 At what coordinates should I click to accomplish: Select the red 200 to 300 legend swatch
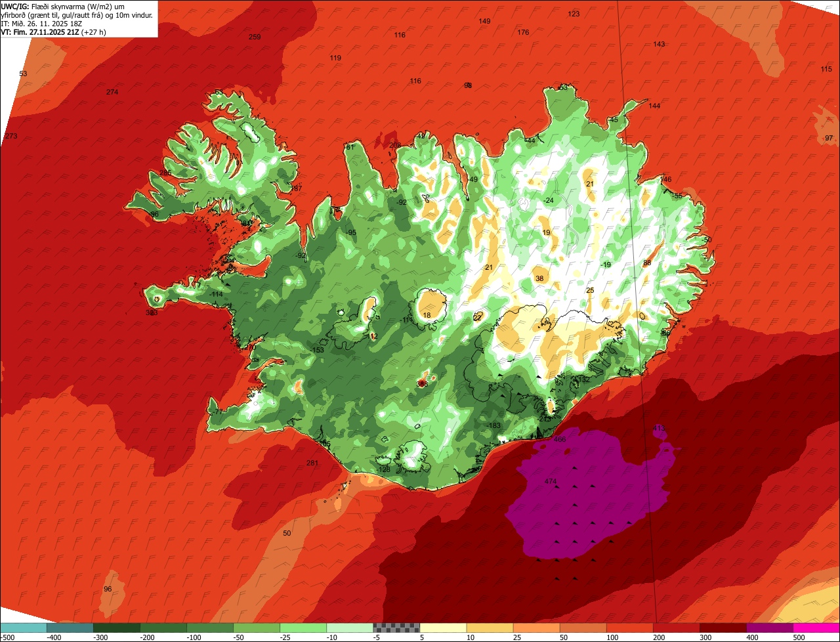pyautogui.click(x=676, y=628)
